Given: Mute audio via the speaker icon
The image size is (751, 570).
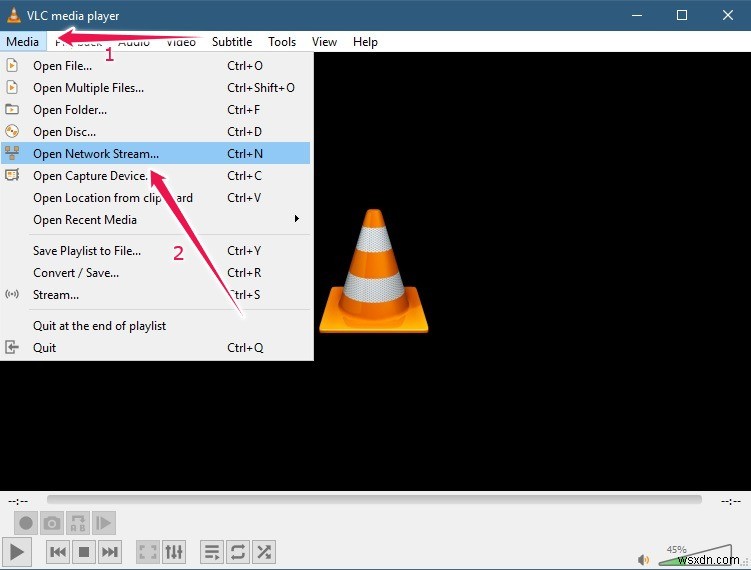Looking at the screenshot, I should pyautogui.click(x=643, y=559).
